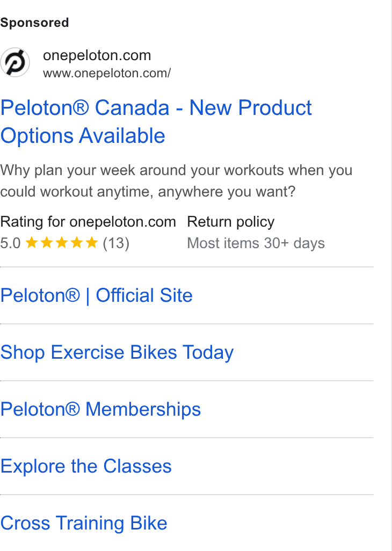The width and height of the screenshot is (392, 551).
Task: Click the Rating for onepeloton.com label
Action: tap(88, 222)
